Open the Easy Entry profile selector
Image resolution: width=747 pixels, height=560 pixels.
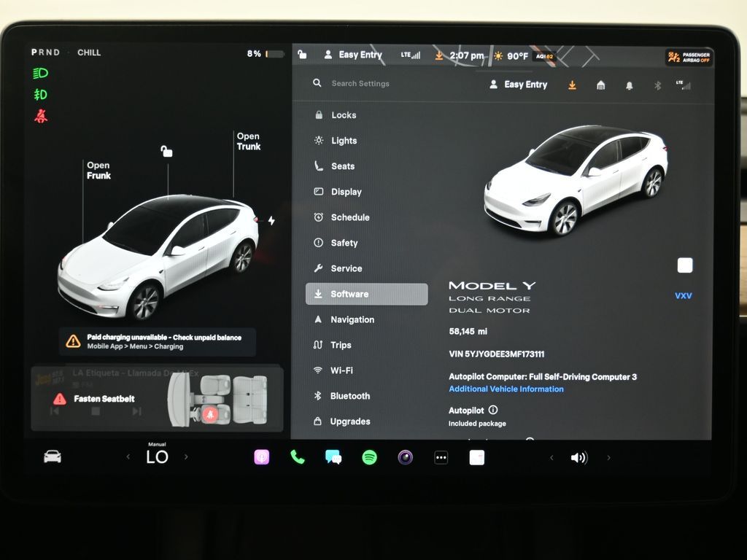518,85
